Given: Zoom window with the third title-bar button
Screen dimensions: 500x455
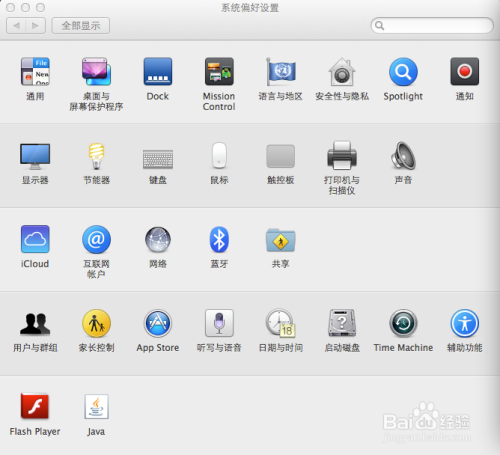Looking at the screenshot, I should (x=41, y=7).
